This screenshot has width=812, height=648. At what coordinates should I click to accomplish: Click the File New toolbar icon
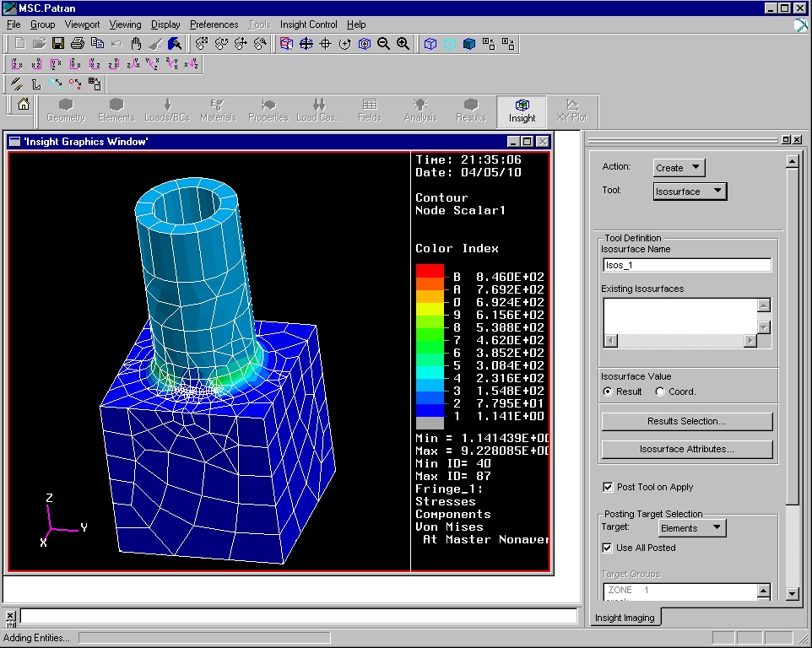(19, 44)
